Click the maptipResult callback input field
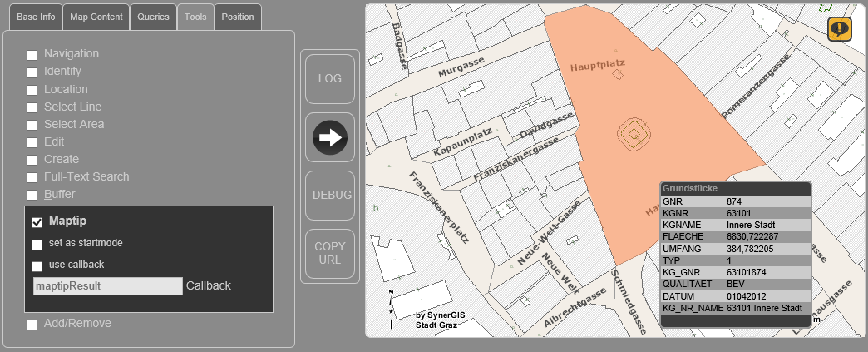 coord(108,286)
